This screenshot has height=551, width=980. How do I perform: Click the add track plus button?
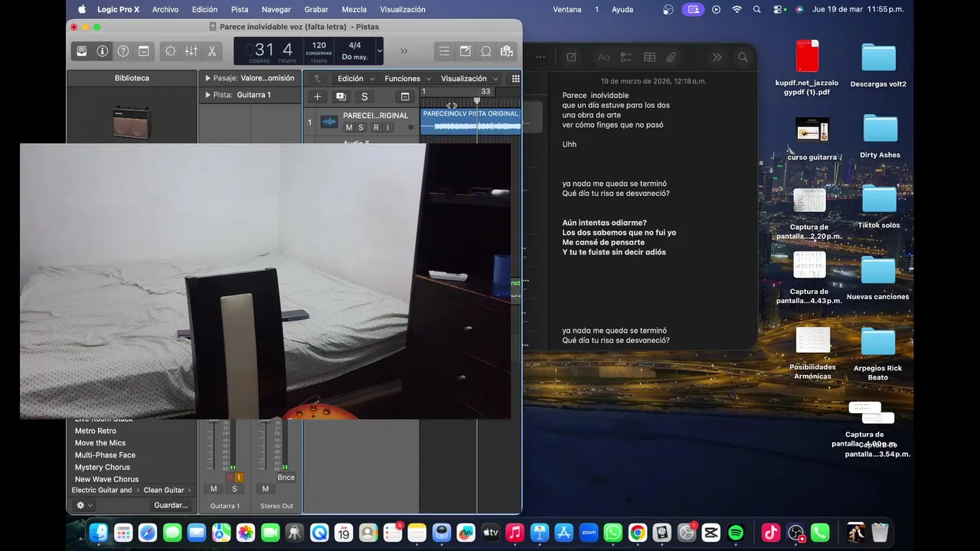(x=318, y=96)
